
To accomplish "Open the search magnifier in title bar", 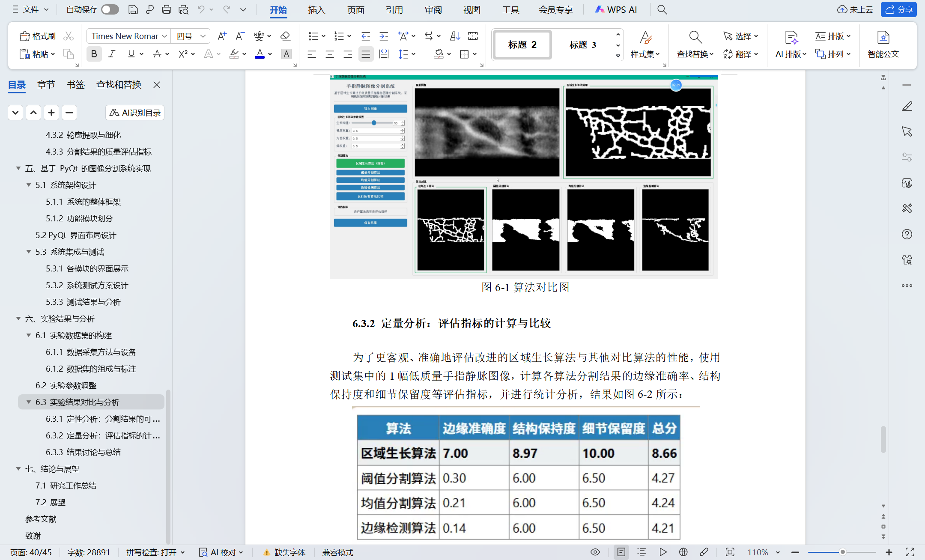I will tap(662, 9).
